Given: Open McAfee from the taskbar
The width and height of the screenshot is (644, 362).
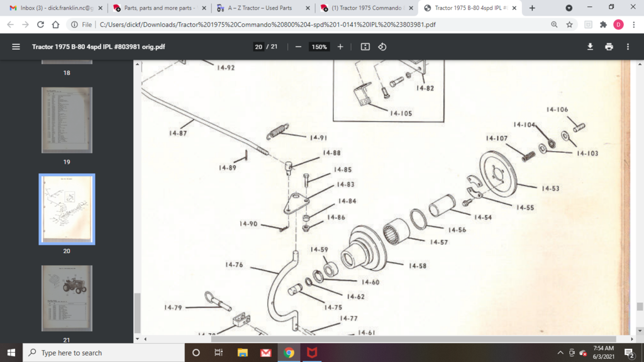Looking at the screenshot, I should pos(312,353).
